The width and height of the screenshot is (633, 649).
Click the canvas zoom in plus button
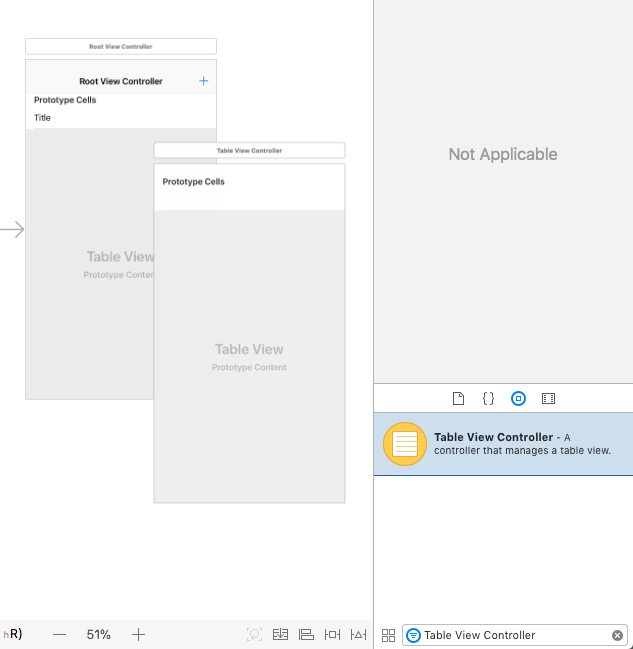coord(139,635)
